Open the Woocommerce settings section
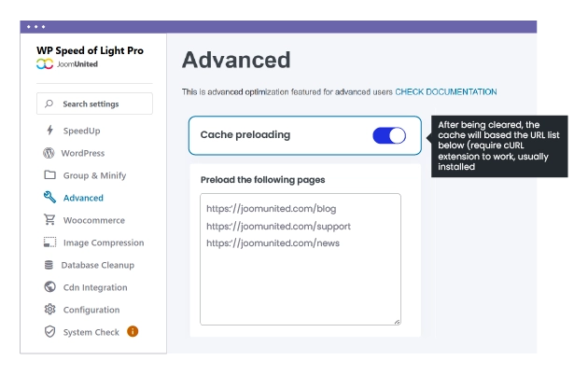588x374 pixels. [94, 220]
